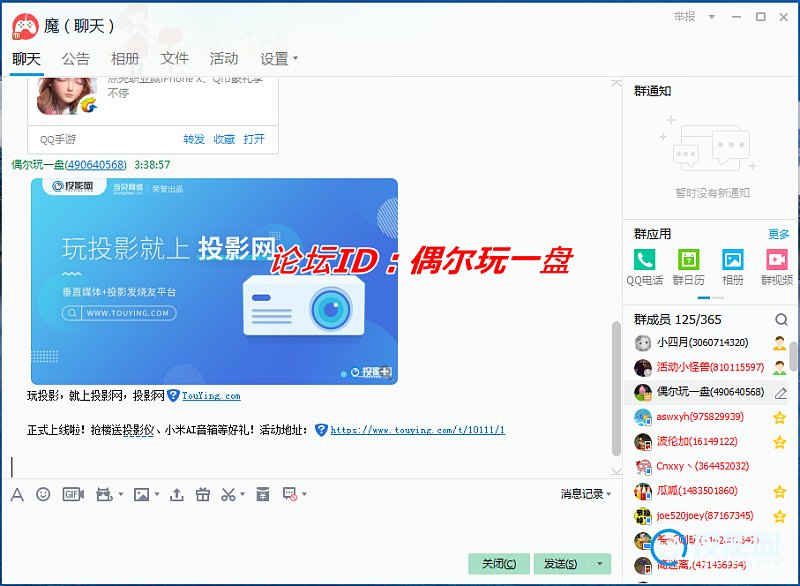Open the font settings (A) icon
This screenshot has height=586, width=800.
coord(17,495)
